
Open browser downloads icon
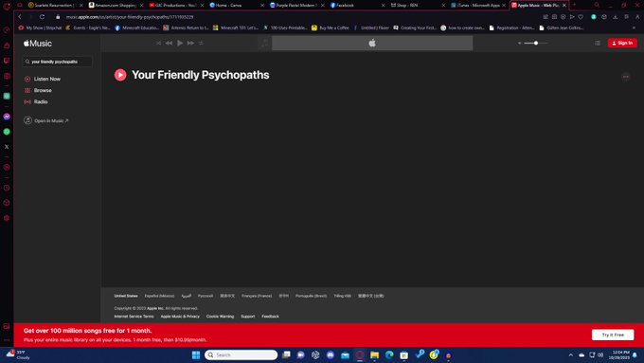[x=616, y=17]
